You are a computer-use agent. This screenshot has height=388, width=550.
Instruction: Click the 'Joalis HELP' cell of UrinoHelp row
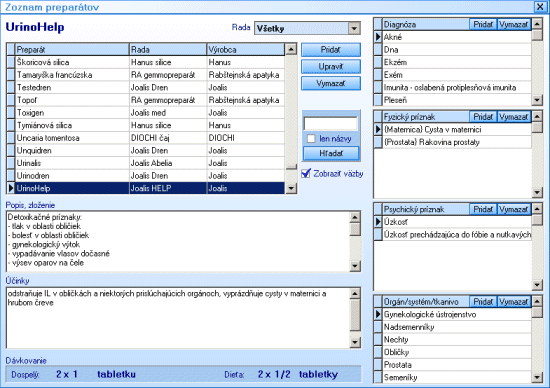[x=168, y=188]
